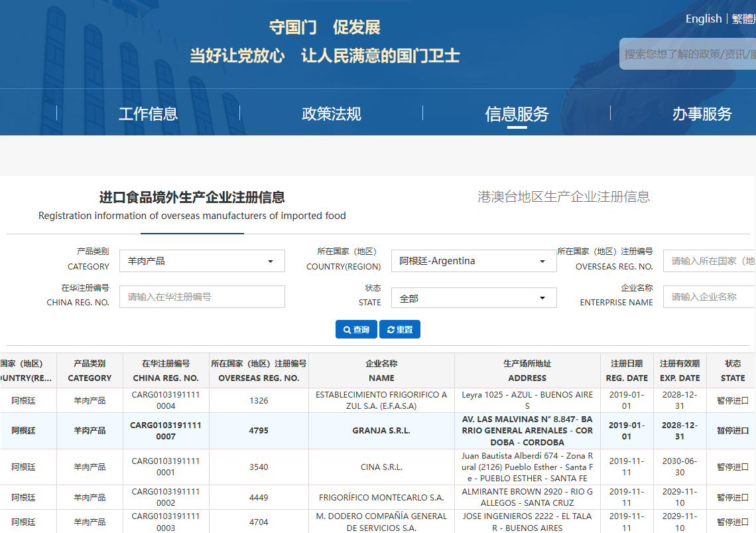Open the 政策法规 navigation menu
This screenshot has width=756, height=533.
click(331, 114)
